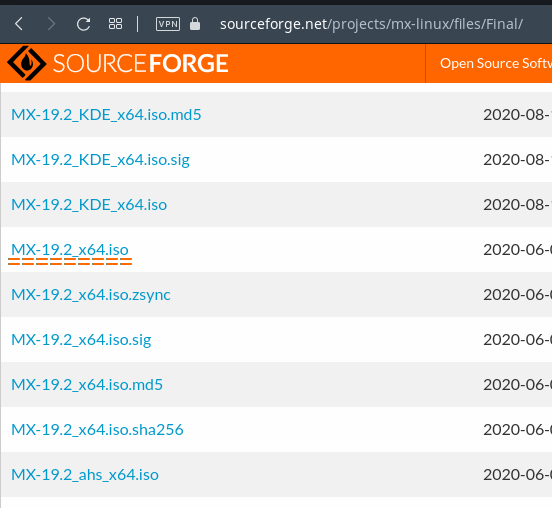The width and height of the screenshot is (552, 508).
Task: Reload the page with the refresh icon
Action: 83,24
